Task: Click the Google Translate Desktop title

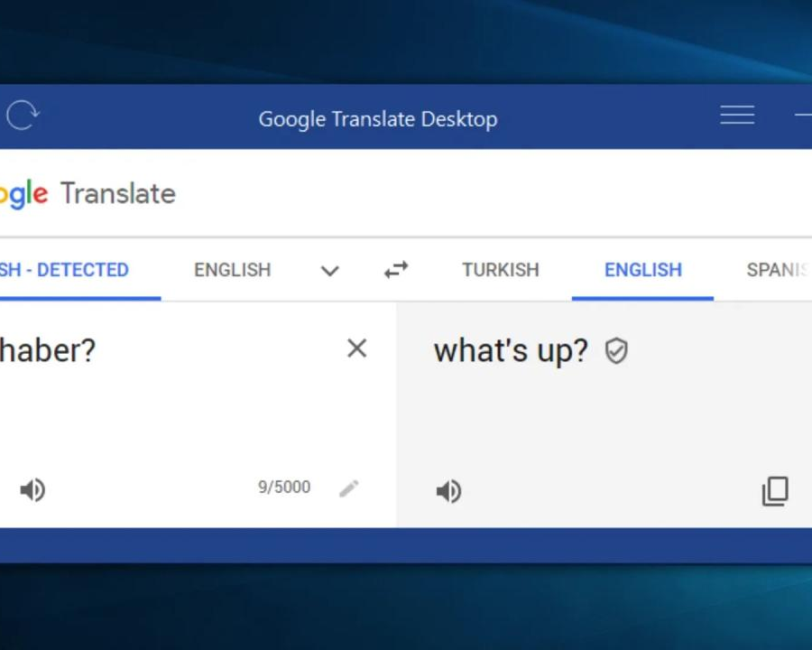Action: click(x=378, y=119)
